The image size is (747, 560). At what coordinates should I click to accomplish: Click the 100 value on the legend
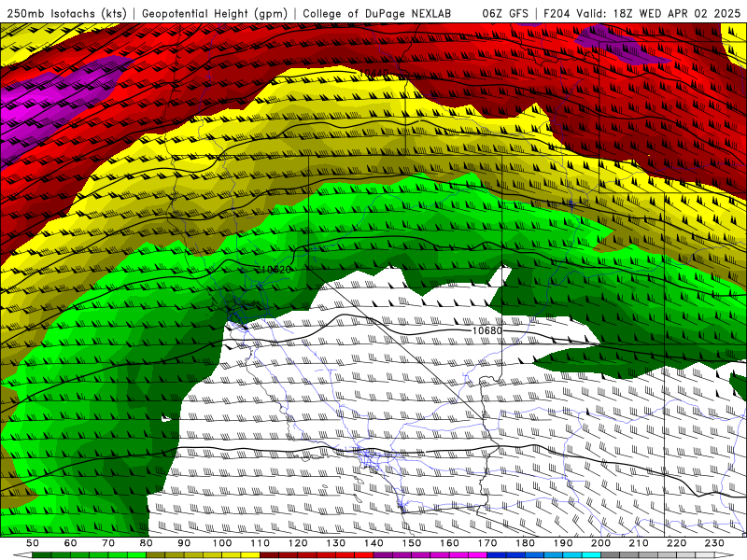click(x=222, y=543)
